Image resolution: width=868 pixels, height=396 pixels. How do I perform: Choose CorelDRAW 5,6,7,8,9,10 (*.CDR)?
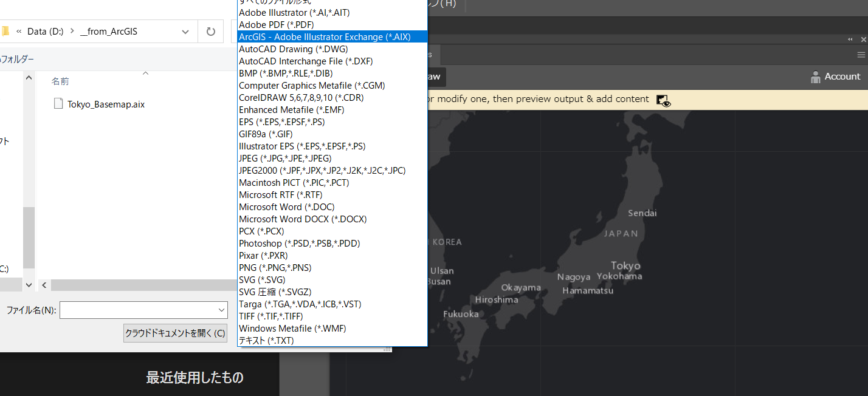[x=332, y=97]
